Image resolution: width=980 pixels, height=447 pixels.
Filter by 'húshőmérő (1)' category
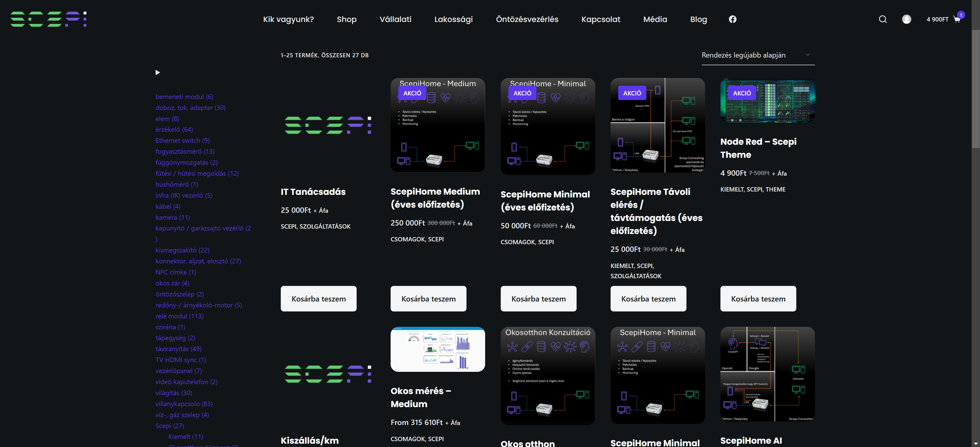pyautogui.click(x=177, y=185)
